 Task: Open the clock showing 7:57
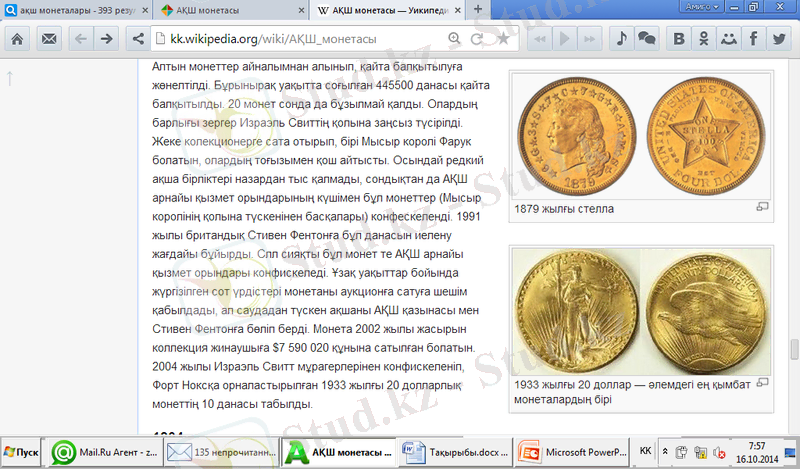tap(757, 452)
